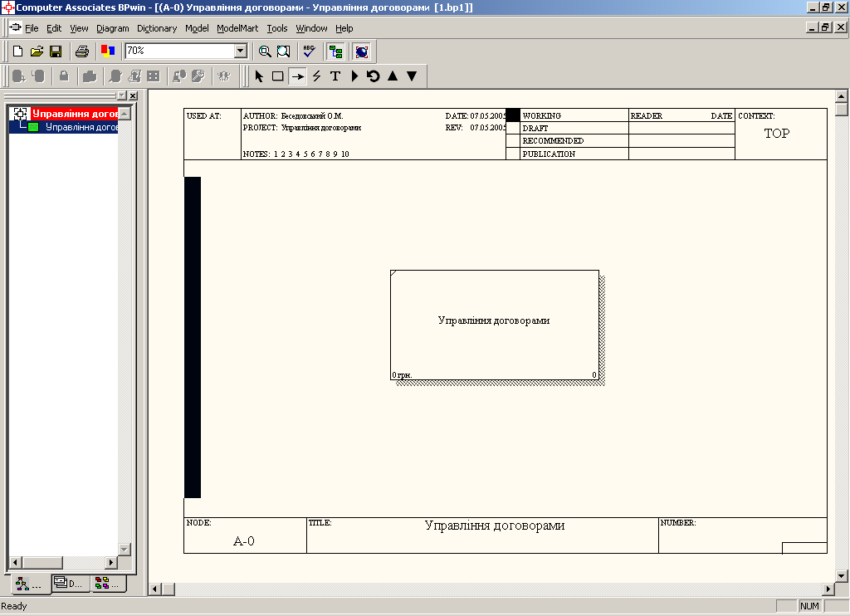Switch to Objects tab in explorer
850x616 pixels.
click(108, 584)
